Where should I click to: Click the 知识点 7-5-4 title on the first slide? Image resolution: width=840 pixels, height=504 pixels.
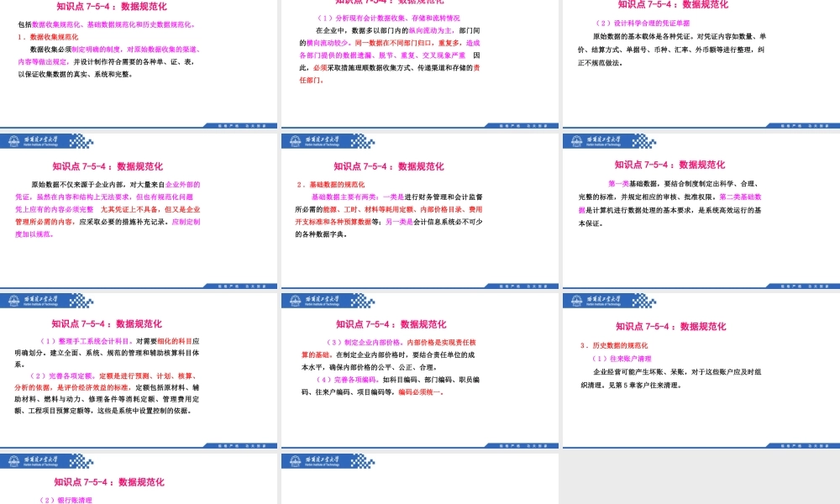(112, 8)
